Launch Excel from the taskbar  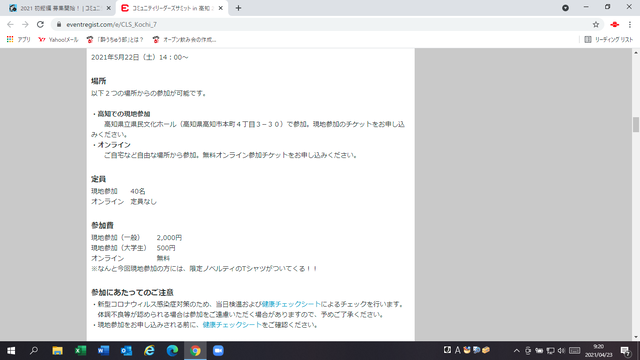[80, 351]
